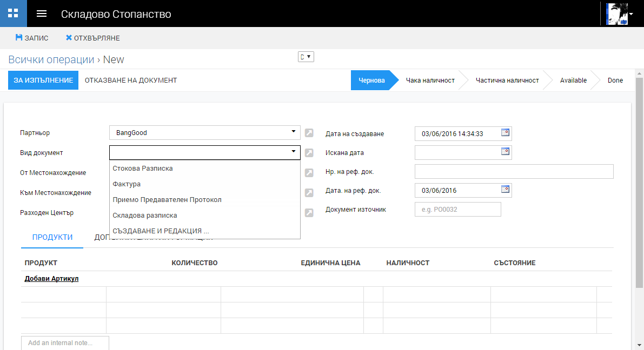Click the Документ източник input field
This screenshot has width=644, height=350.
(x=457, y=210)
